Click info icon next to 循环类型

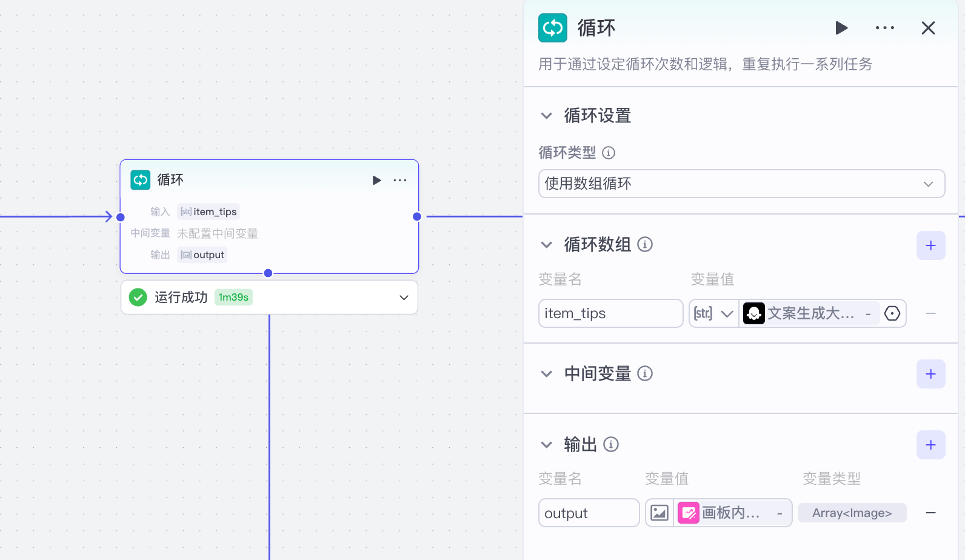coord(609,153)
